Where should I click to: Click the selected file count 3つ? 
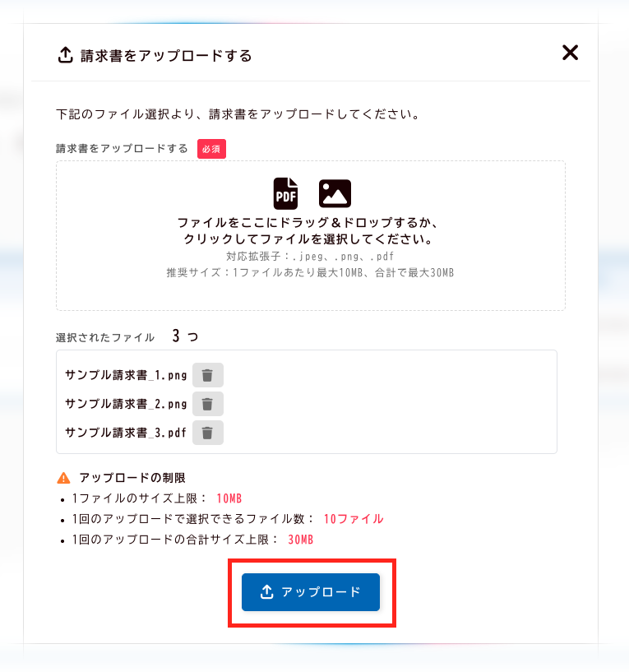pyautogui.click(x=185, y=336)
